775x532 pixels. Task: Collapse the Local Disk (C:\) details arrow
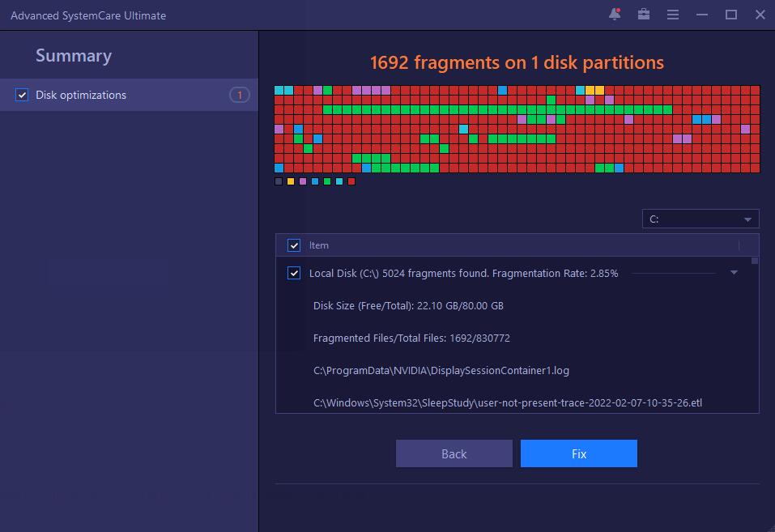(x=734, y=272)
